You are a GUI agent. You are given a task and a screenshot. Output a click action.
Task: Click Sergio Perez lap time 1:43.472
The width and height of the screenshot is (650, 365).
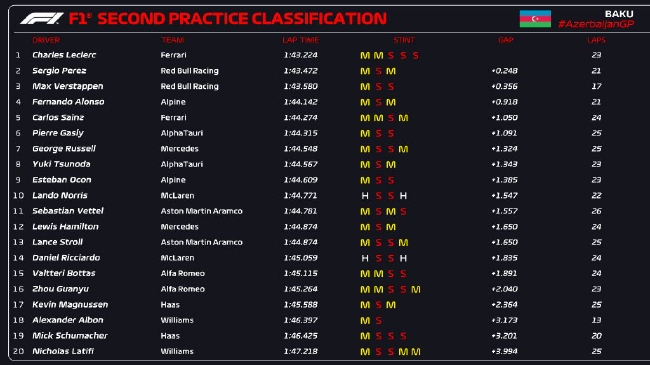pos(301,71)
